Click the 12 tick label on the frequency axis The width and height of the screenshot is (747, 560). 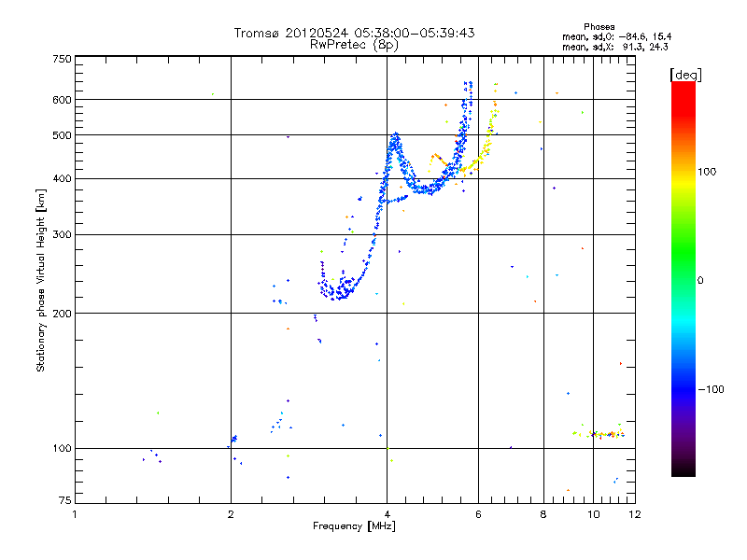click(635, 514)
